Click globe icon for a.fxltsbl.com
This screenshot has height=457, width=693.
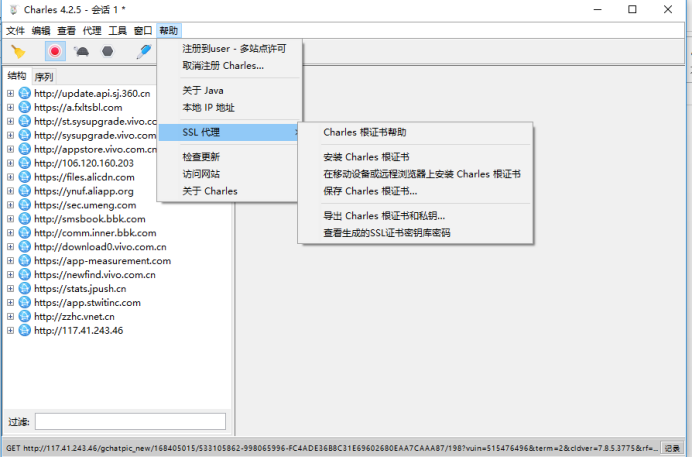[25, 107]
